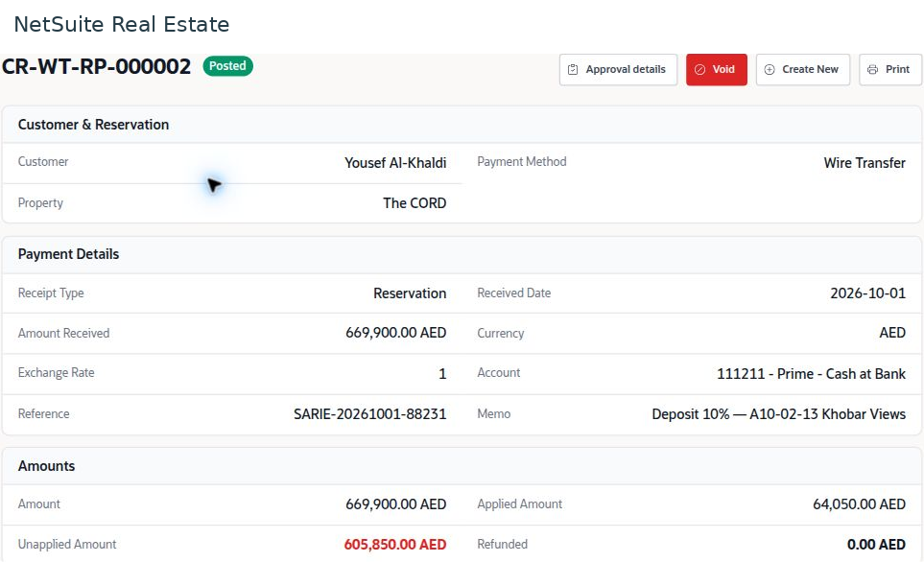Void this receipt

click(716, 69)
